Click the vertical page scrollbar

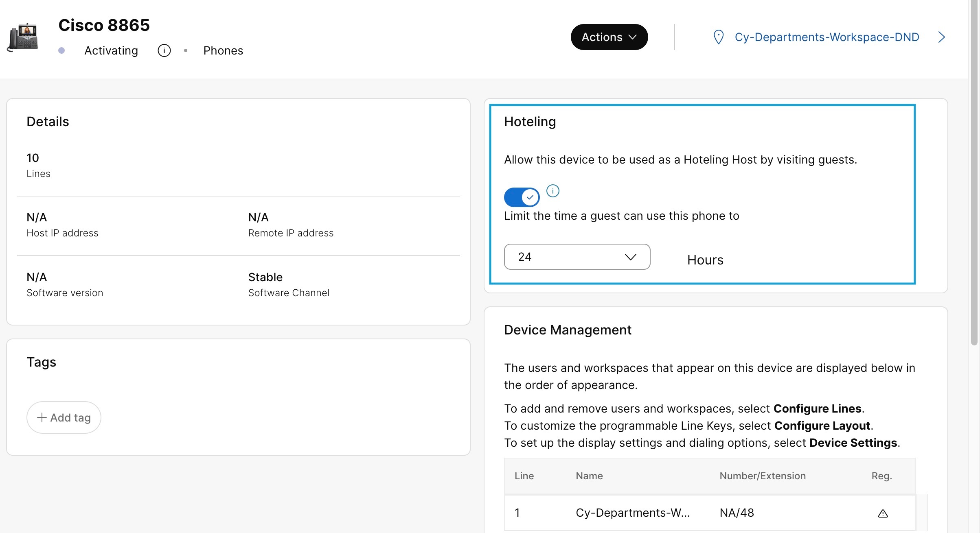pos(974,173)
